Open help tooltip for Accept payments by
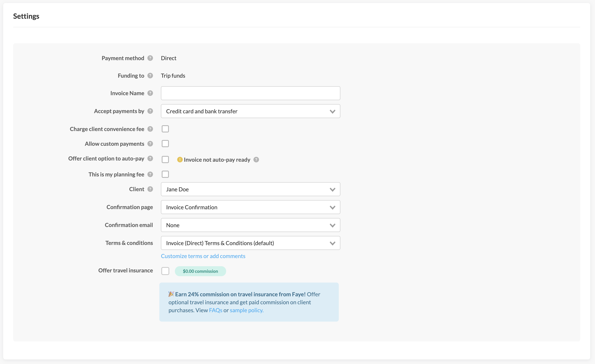Image resolution: width=595 pixels, height=364 pixels. tap(150, 111)
